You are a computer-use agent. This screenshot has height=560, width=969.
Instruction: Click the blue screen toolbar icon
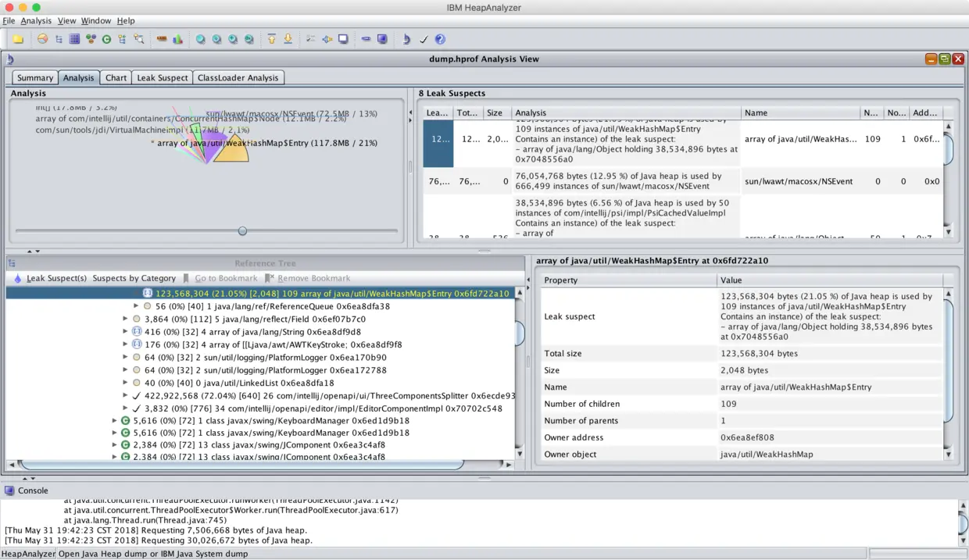(382, 39)
